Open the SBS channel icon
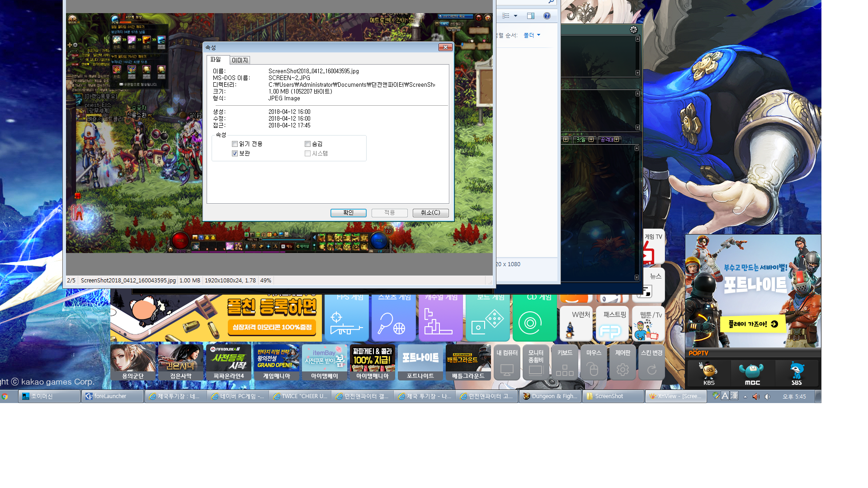The width and height of the screenshot is (868, 488). [x=797, y=373]
